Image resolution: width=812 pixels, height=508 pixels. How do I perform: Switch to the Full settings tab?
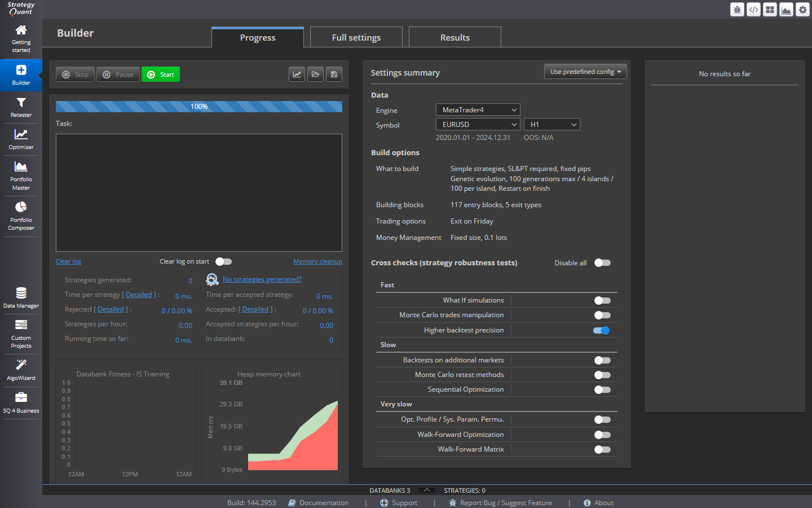coord(356,37)
